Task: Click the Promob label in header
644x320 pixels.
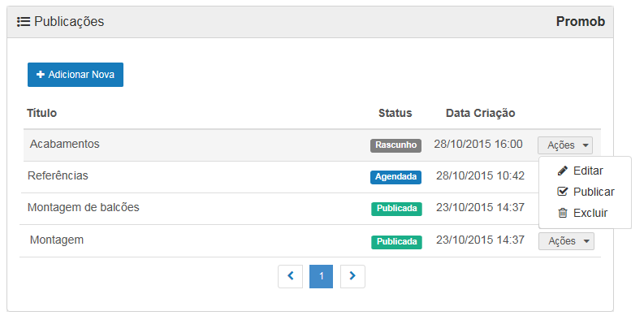Action: point(581,21)
